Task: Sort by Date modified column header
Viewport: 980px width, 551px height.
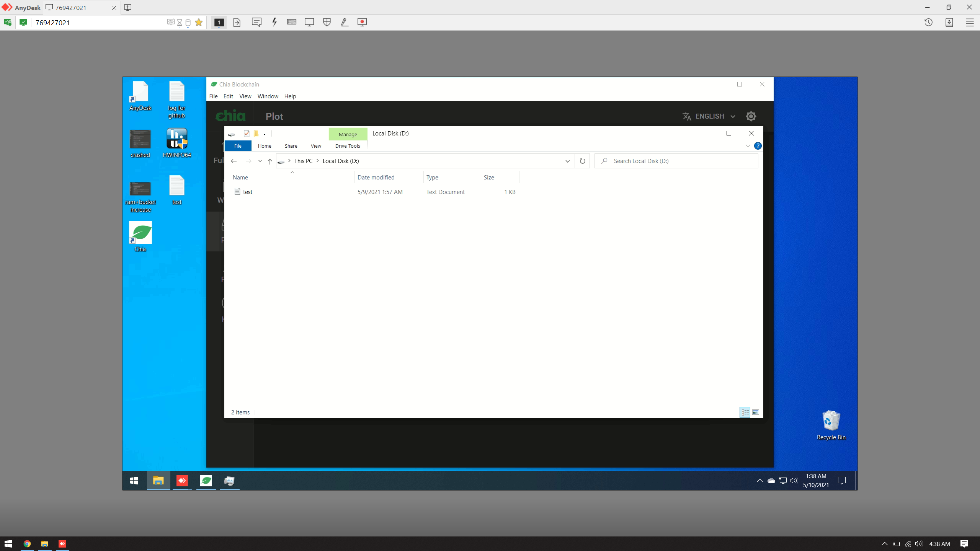Action: click(x=389, y=178)
